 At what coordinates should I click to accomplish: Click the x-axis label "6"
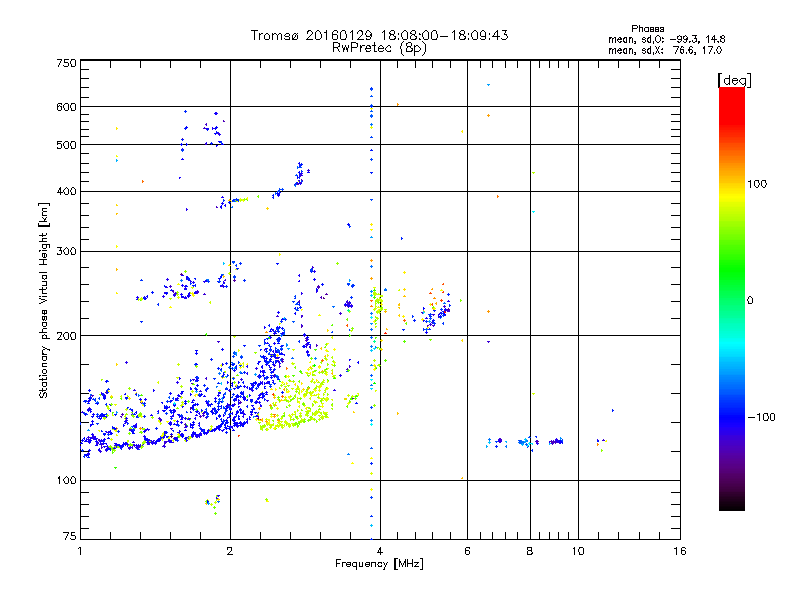point(467,551)
